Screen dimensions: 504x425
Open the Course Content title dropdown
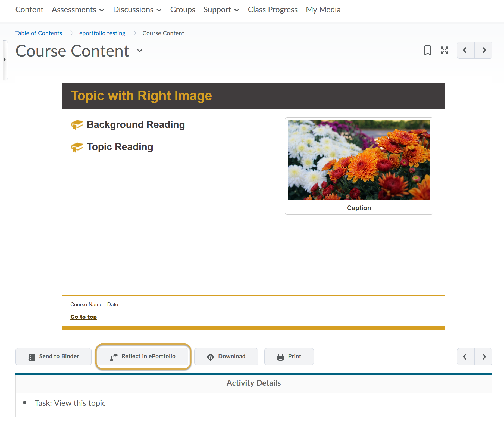click(x=140, y=51)
